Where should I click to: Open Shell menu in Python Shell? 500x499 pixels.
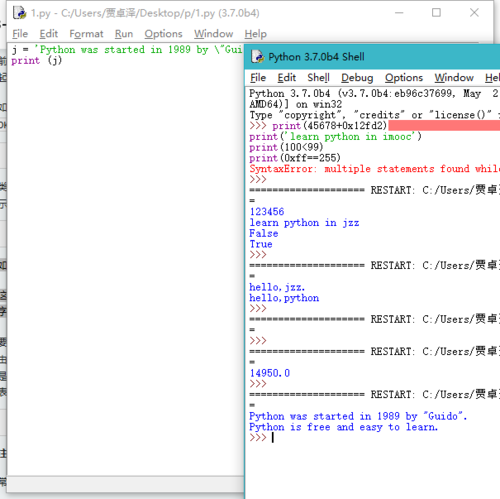(x=318, y=78)
